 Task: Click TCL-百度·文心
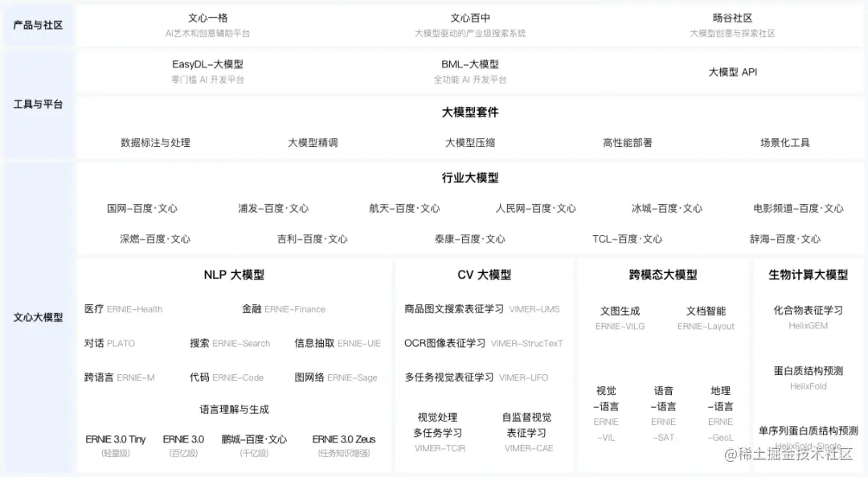point(627,239)
